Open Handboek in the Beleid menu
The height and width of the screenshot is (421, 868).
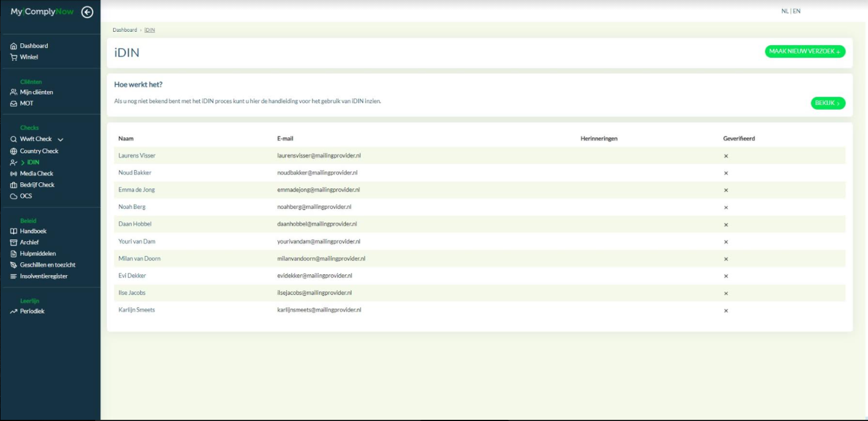pos(33,231)
